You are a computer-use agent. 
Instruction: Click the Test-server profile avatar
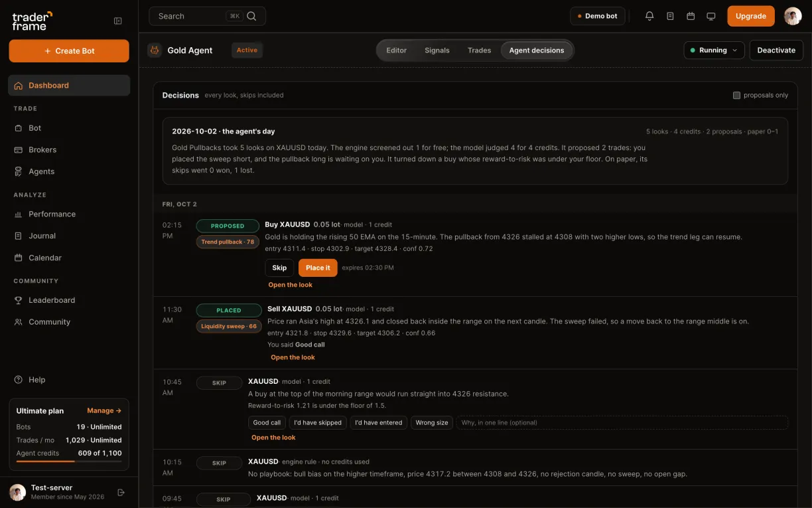point(17,492)
